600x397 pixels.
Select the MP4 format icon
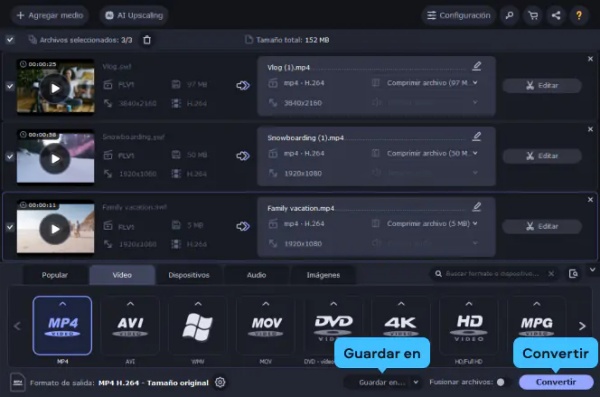point(62,325)
